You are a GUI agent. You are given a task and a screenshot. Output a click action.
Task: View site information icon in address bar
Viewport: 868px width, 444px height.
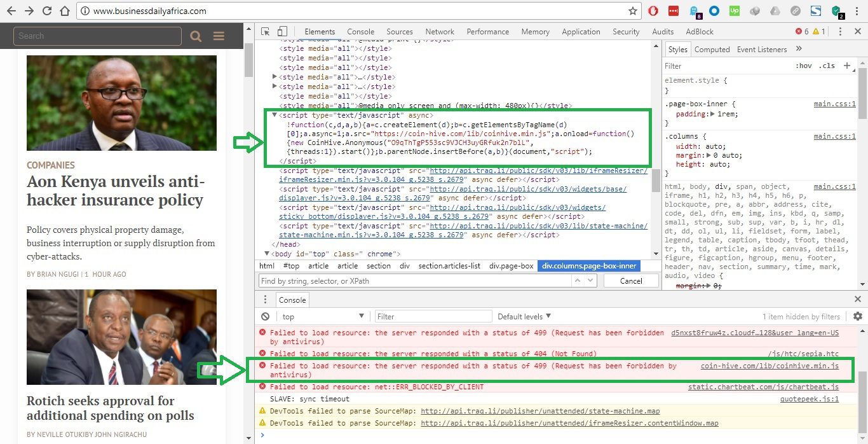point(85,11)
